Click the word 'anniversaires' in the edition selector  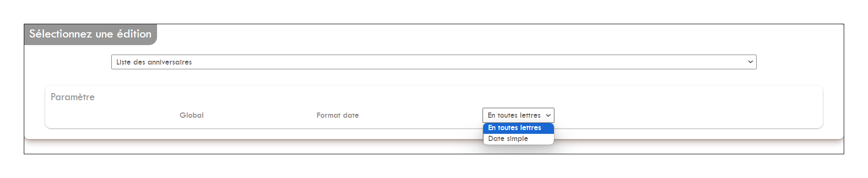click(170, 62)
